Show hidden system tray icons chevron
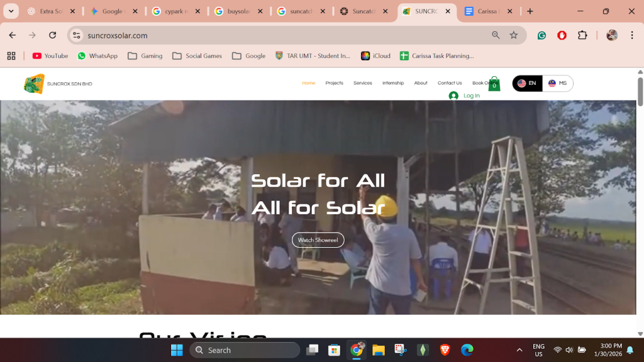The height and width of the screenshot is (362, 644). tap(519, 350)
